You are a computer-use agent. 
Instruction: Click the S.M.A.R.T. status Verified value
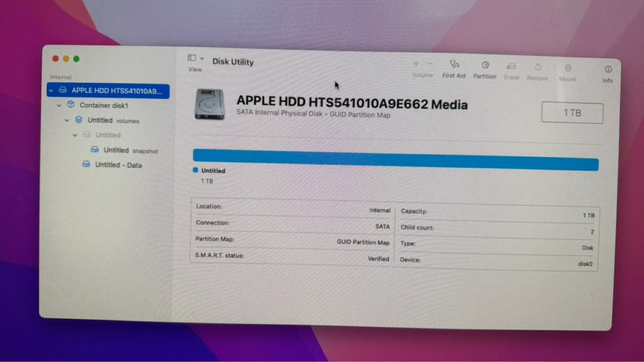pyautogui.click(x=378, y=259)
